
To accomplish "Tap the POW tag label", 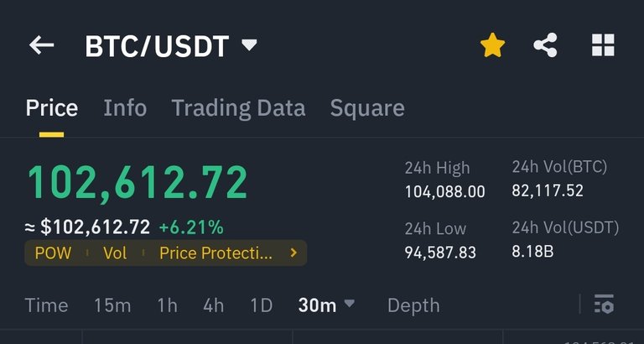I will (53, 253).
